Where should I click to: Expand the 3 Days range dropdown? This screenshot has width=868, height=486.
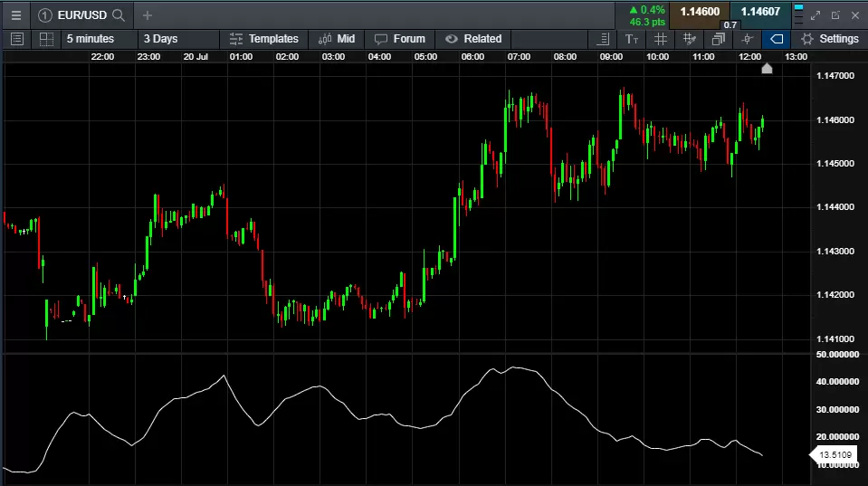tap(161, 39)
